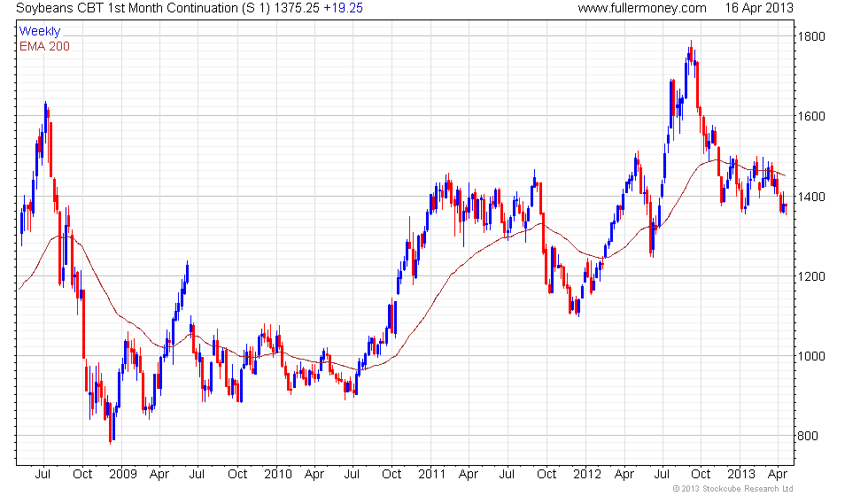Click the 1200 price axis label
Screen dimensions: 868x496
[814, 276]
